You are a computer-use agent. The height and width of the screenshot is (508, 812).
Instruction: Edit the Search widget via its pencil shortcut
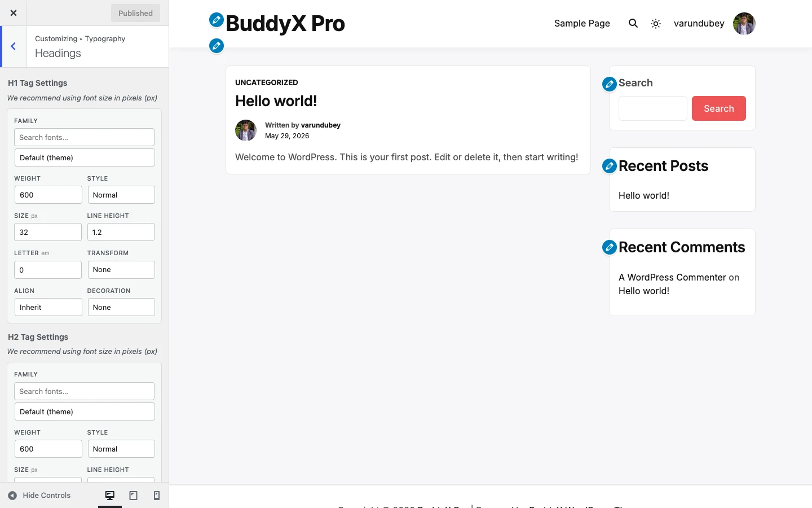click(610, 84)
